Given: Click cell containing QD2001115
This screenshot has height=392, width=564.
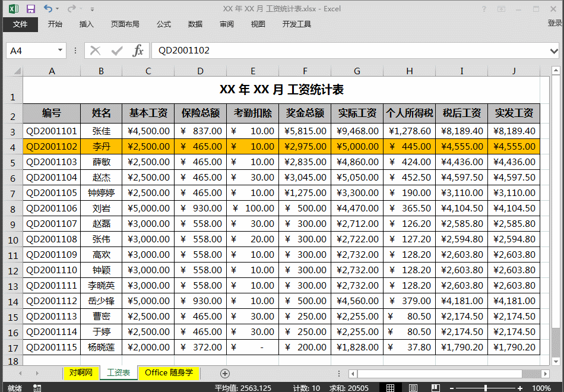Looking at the screenshot, I should [x=52, y=347].
